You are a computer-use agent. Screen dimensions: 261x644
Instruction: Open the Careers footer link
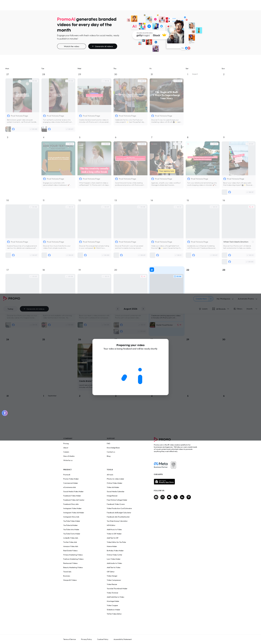66,452
